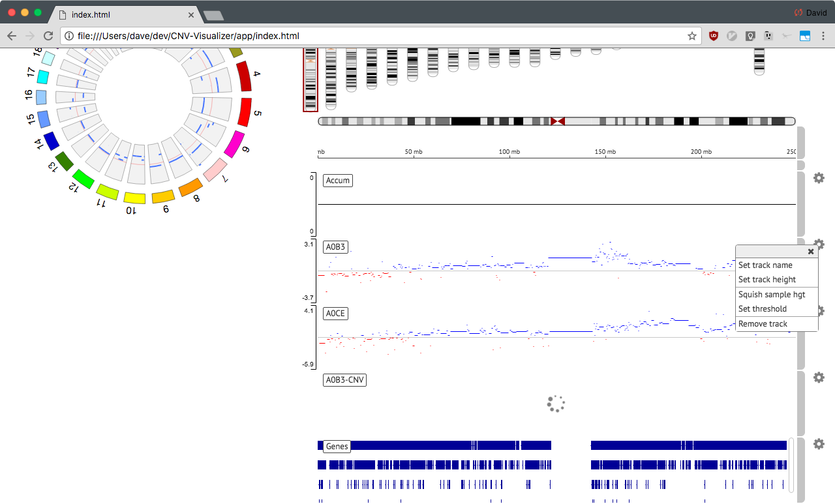835x504 pixels.
Task: Click 'Remove track' in popup menu
Action: click(x=763, y=324)
